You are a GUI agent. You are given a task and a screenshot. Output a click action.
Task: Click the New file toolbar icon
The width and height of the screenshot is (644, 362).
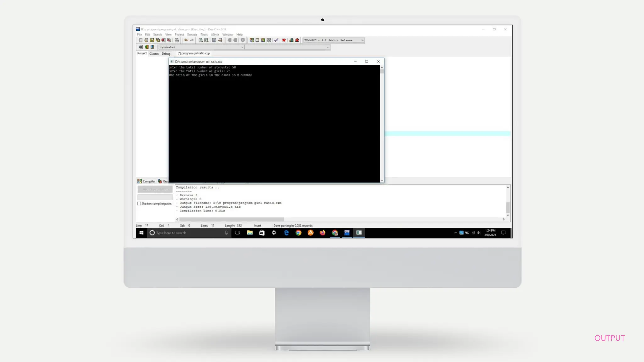click(x=141, y=40)
